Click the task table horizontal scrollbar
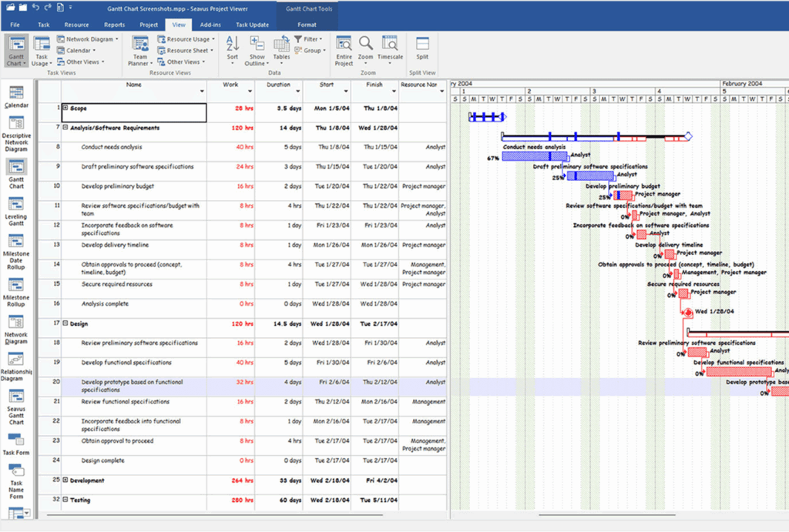Viewport: 789px width, 532px height. tap(215, 515)
